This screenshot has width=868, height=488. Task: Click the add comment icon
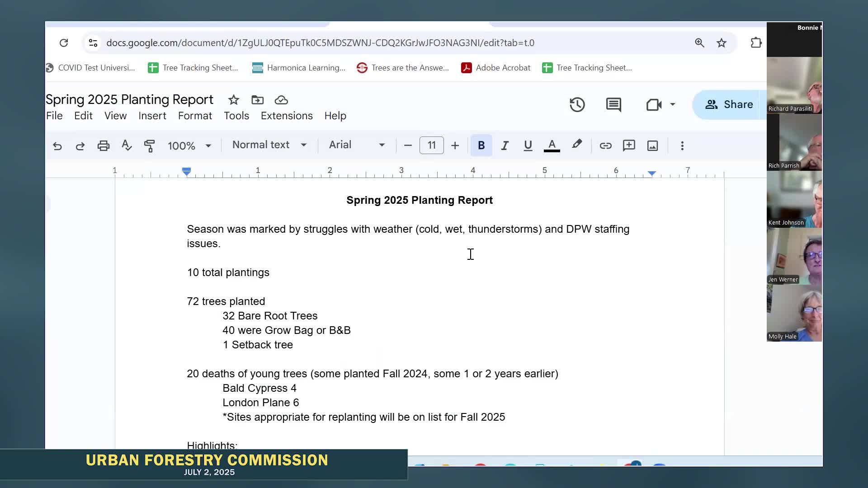point(629,145)
